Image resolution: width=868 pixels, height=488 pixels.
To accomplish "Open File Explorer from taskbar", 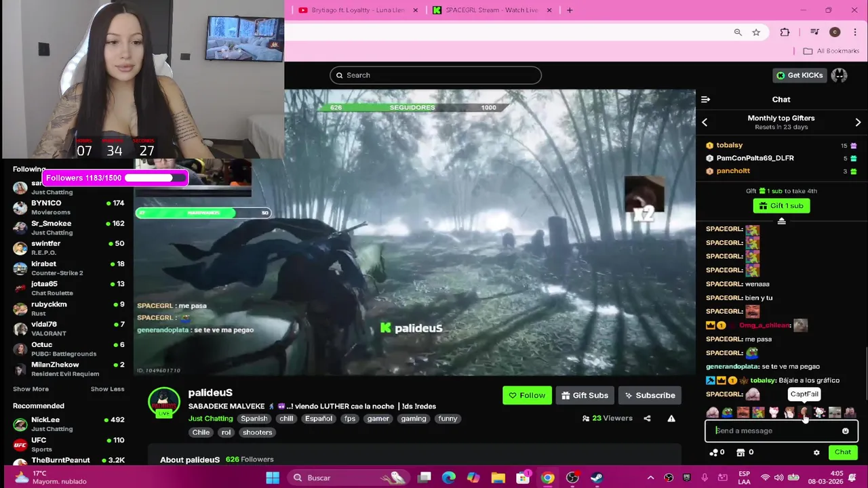I will point(498,478).
